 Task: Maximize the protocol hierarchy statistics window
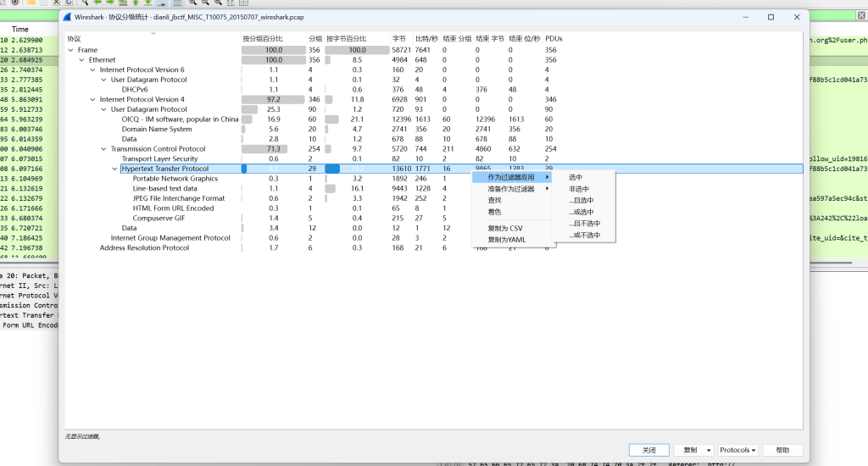771,17
